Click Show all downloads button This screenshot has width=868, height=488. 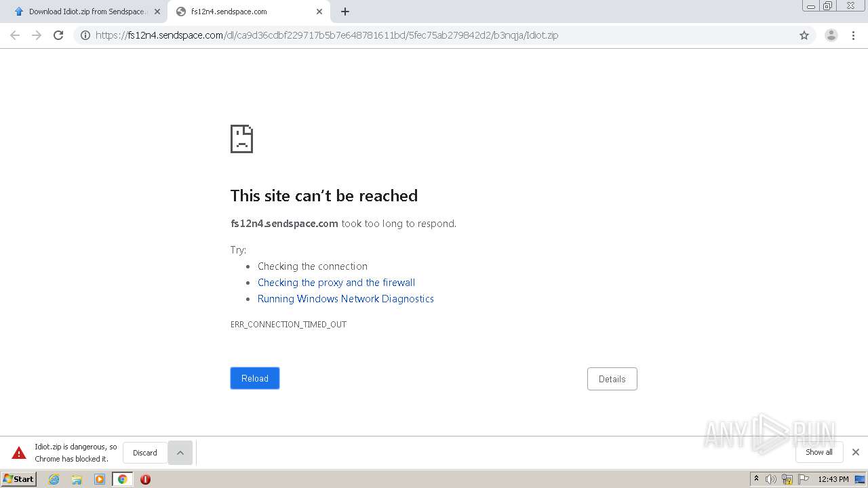pyautogui.click(x=818, y=452)
